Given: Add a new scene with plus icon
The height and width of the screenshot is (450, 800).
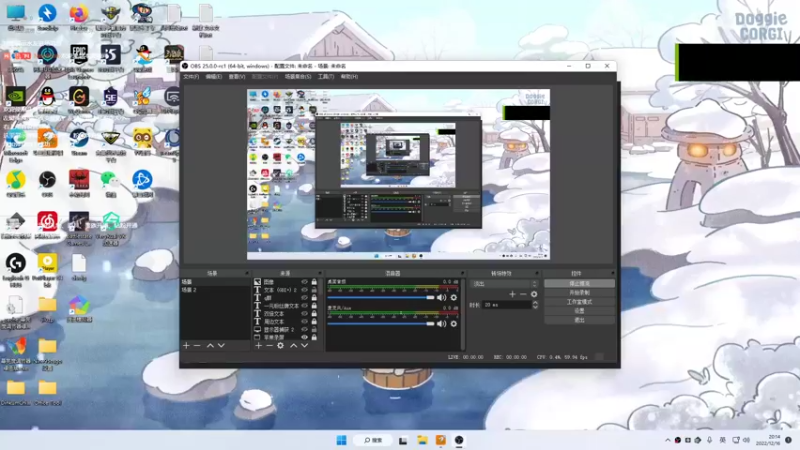Looking at the screenshot, I should [186, 346].
